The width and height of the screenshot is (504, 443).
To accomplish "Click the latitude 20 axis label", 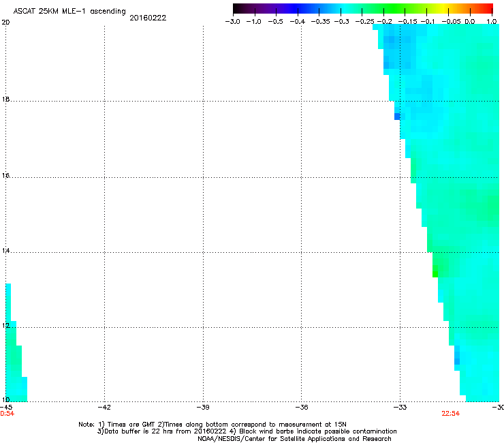I will 5,22.
